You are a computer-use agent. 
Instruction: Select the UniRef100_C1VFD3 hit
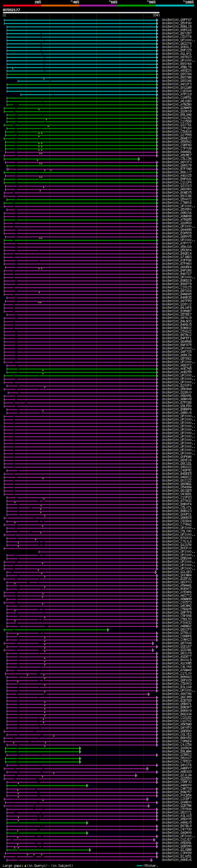(x=177, y=497)
